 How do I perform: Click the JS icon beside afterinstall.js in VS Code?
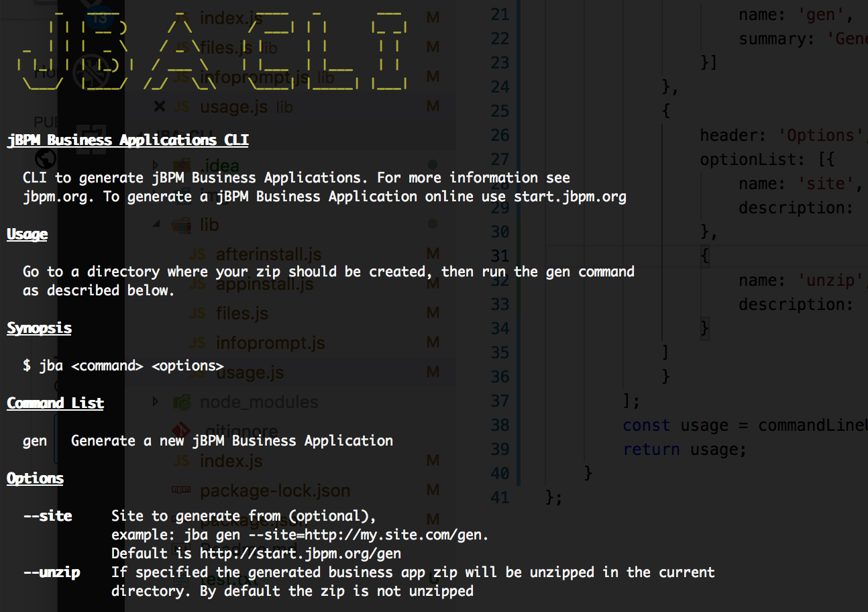[197, 254]
